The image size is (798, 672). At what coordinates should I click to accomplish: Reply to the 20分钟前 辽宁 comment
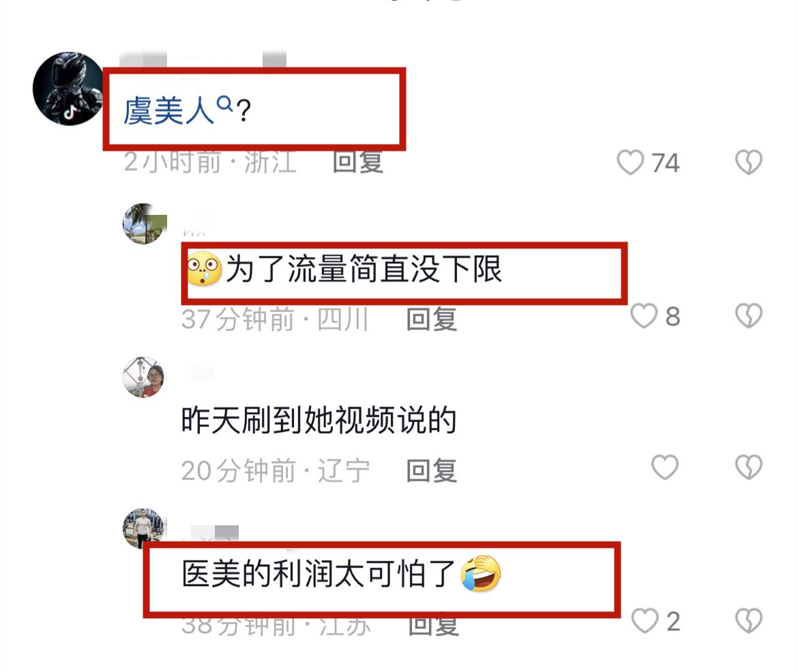point(432,471)
